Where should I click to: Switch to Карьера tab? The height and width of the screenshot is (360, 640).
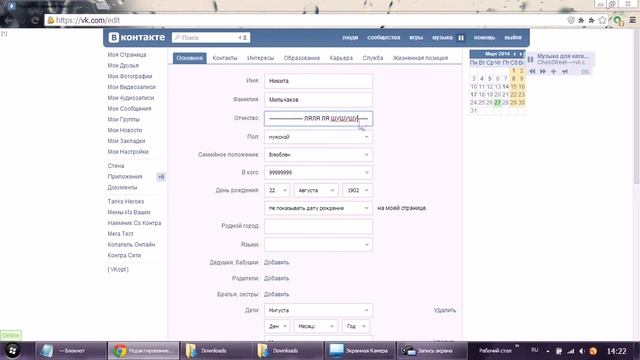pyautogui.click(x=341, y=58)
